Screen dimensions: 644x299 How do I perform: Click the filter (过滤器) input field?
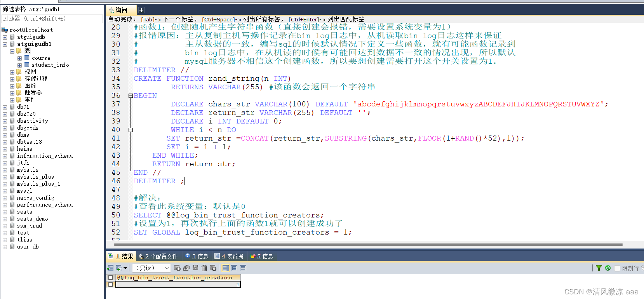coord(52,19)
